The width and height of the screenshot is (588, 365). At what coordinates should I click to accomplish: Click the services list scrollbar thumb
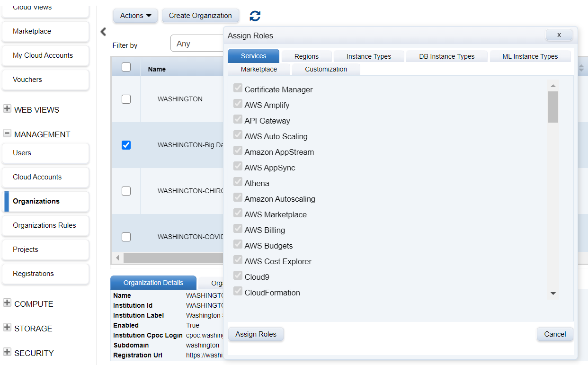tap(553, 107)
